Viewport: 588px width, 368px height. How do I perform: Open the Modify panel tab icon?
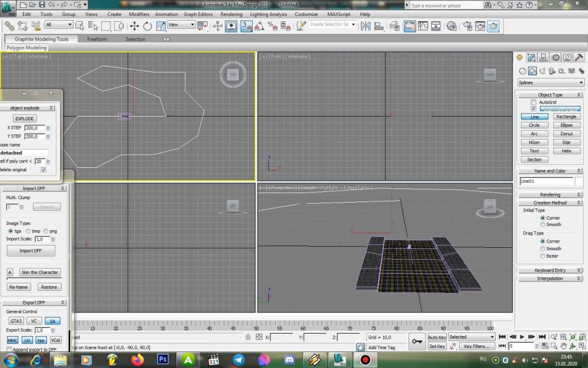pyautogui.click(x=532, y=58)
